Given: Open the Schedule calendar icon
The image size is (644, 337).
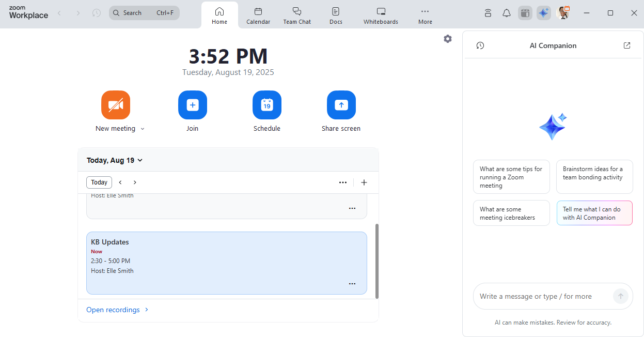Looking at the screenshot, I should [x=267, y=105].
